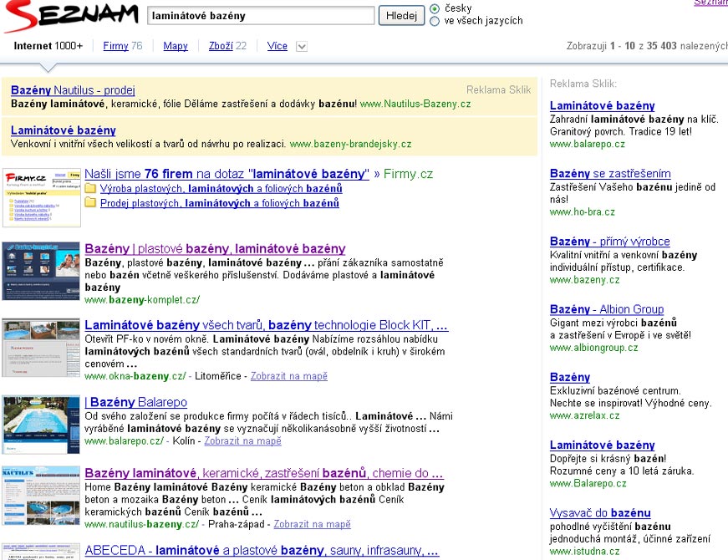The height and width of the screenshot is (560, 728).
Task: Click 'Zobrazit na mapě' for Praha-západ
Action: [x=312, y=524]
